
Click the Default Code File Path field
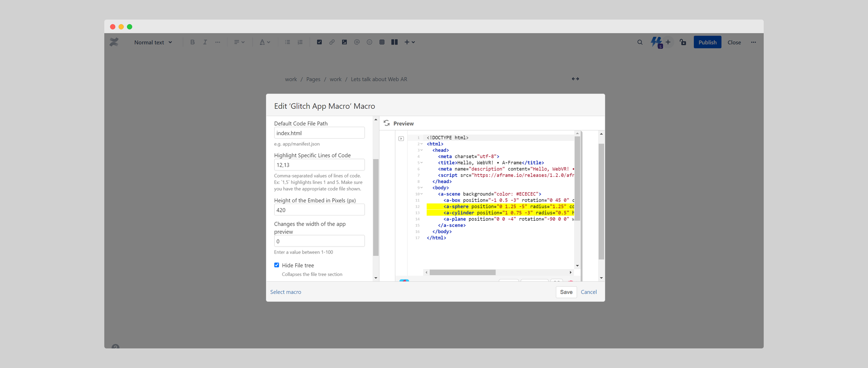319,133
